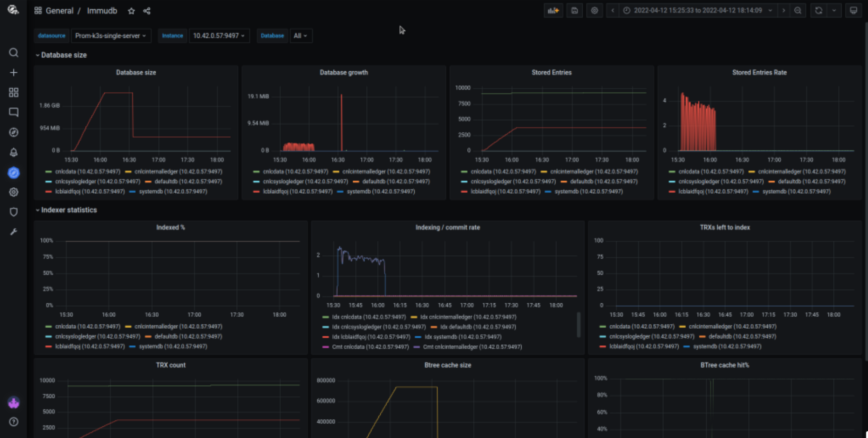Open the speech bubble icon in sidebar

tap(13, 112)
